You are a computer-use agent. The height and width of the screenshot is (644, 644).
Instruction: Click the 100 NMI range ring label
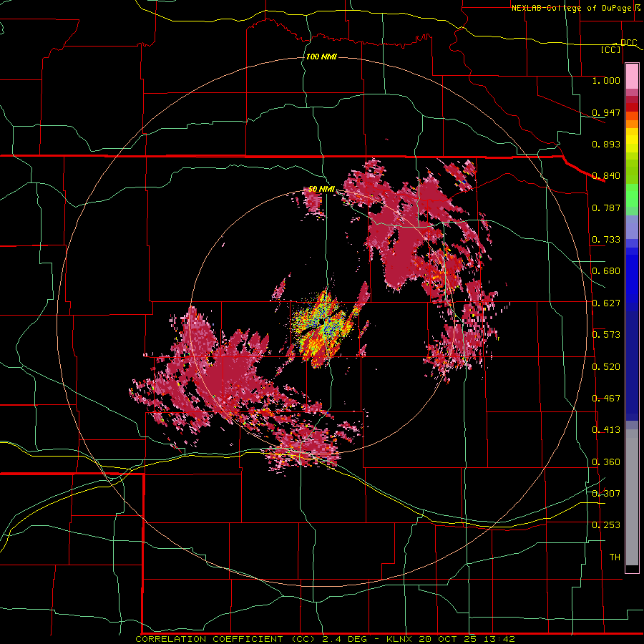pyautogui.click(x=321, y=57)
